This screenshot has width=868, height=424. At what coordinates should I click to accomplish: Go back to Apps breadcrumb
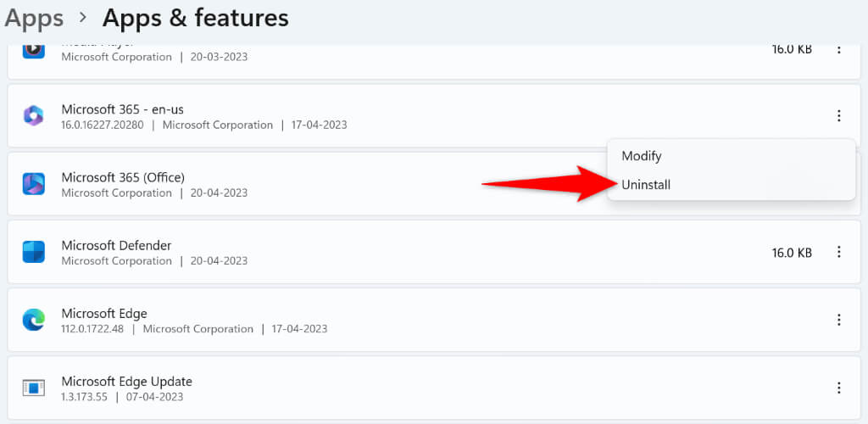(34, 18)
